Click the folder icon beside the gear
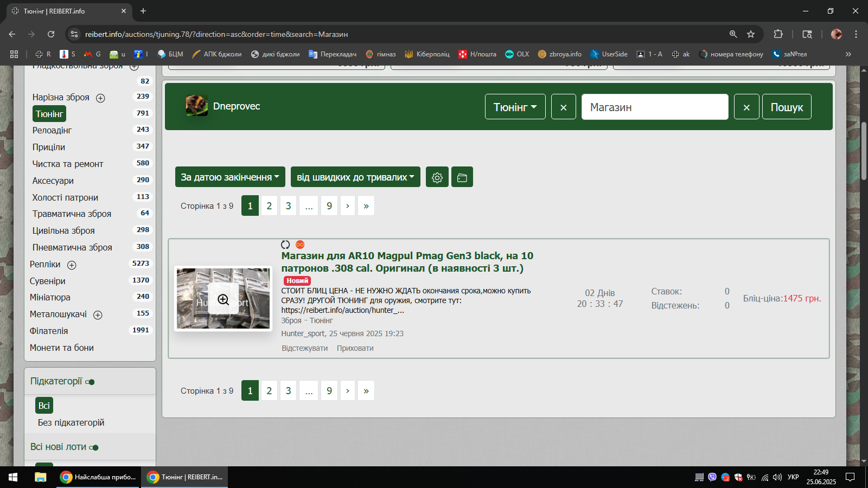The image size is (868, 488). (x=462, y=177)
